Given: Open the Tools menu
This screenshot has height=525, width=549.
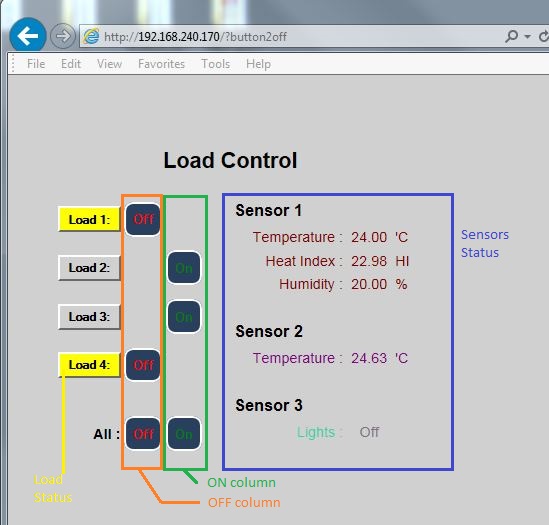Looking at the screenshot, I should (215, 64).
